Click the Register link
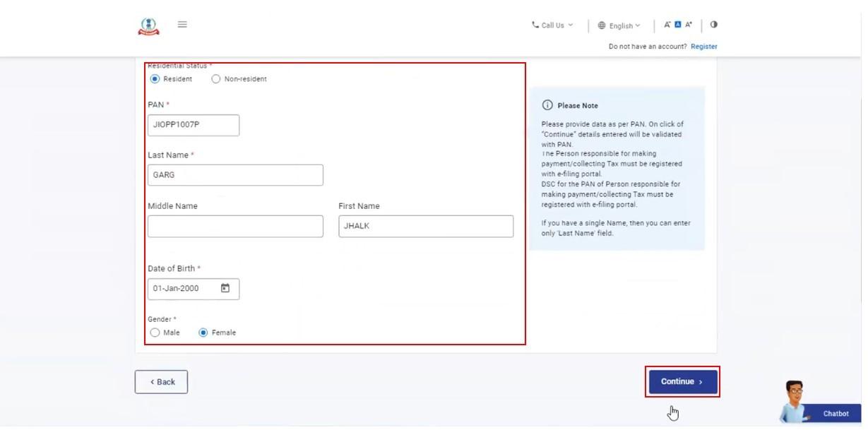The height and width of the screenshot is (430, 868). click(x=703, y=47)
